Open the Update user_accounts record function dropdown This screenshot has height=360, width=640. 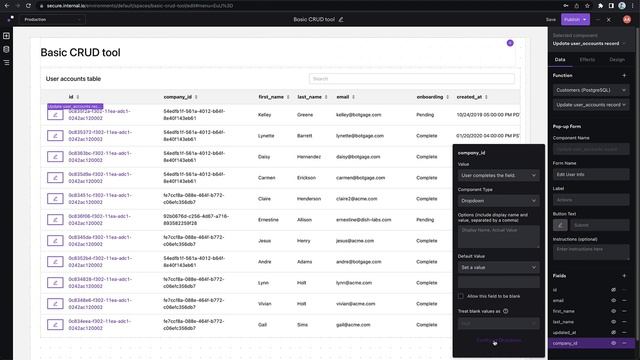[591, 105]
